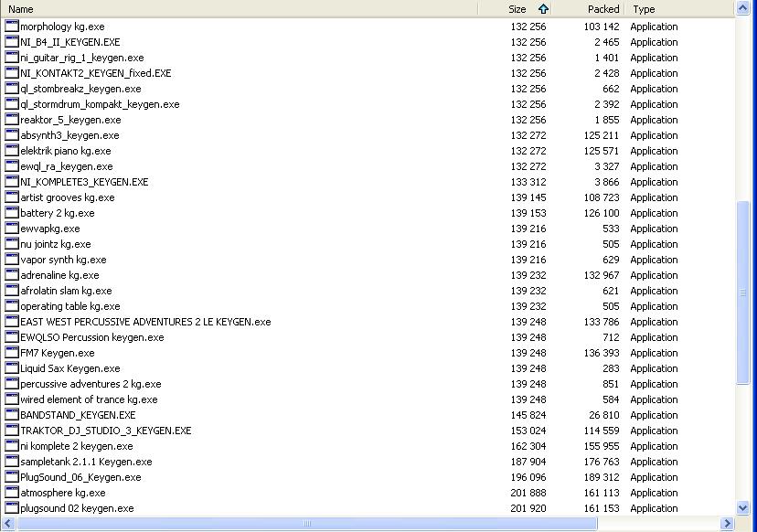The width and height of the screenshot is (757, 532).
Task: Select file name EAST WEST PERCUSSIVE ADVENTURES 2 LE KEYGEN.exe
Action: (x=145, y=322)
